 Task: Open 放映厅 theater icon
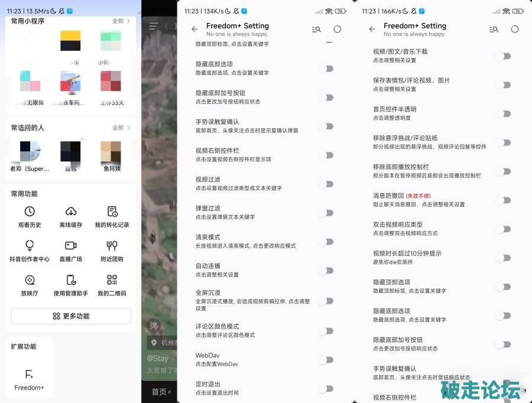(30, 280)
